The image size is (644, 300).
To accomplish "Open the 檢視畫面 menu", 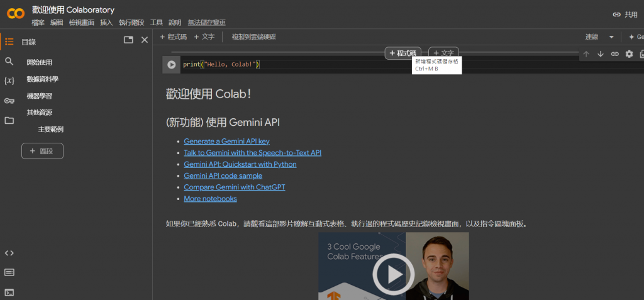I will point(82,23).
